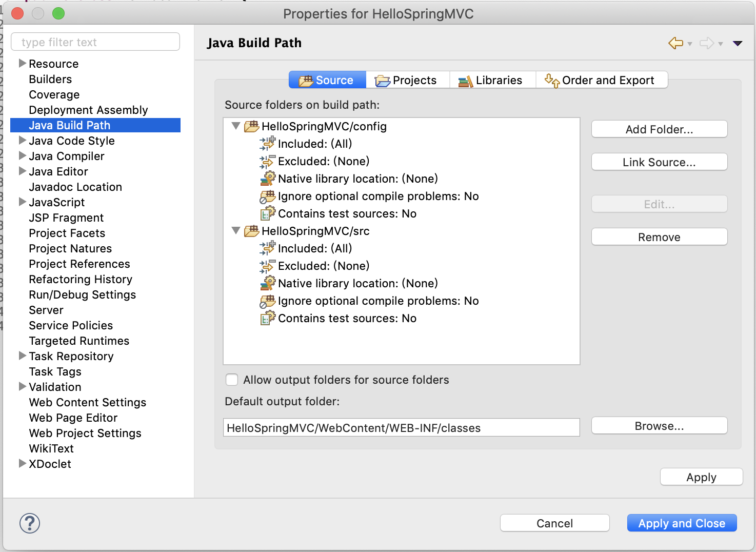Expand the JavaScript category
This screenshot has width=756, height=552.
(x=23, y=202)
